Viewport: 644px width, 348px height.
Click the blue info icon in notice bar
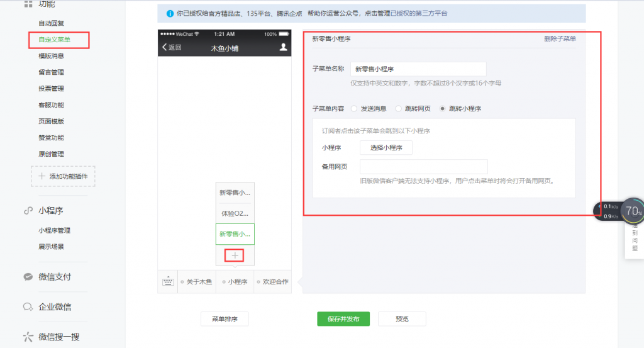[x=170, y=13]
